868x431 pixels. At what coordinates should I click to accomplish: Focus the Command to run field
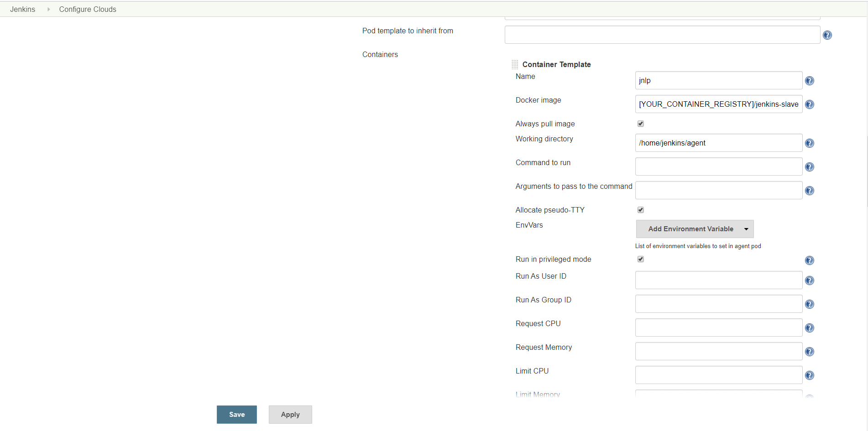coord(719,166)
